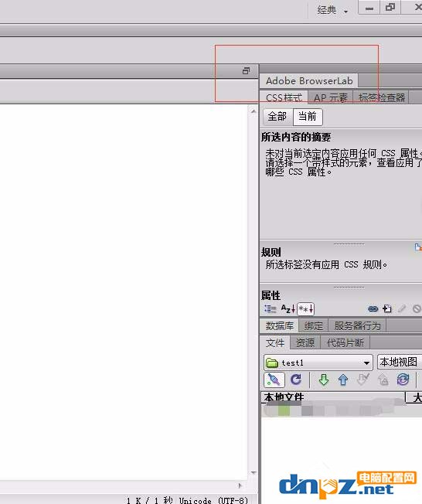422x504 pixels.
Task: Open the 本地视图 view dropdown
Action: click(400, 363)
